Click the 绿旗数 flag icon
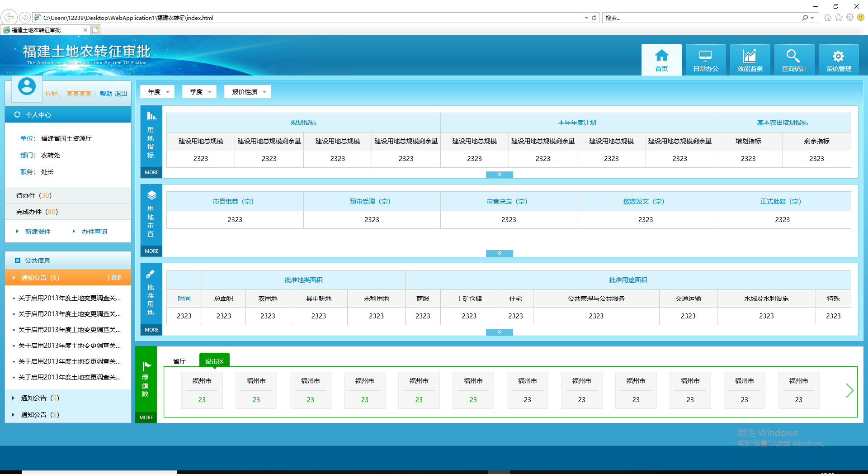Image resolution: width=868 pixels, height=474 pixels. click(146, 366)
